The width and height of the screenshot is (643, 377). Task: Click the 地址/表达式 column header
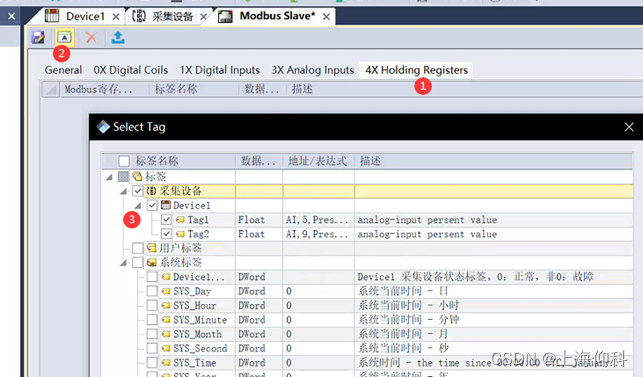[x=318, y=161]
